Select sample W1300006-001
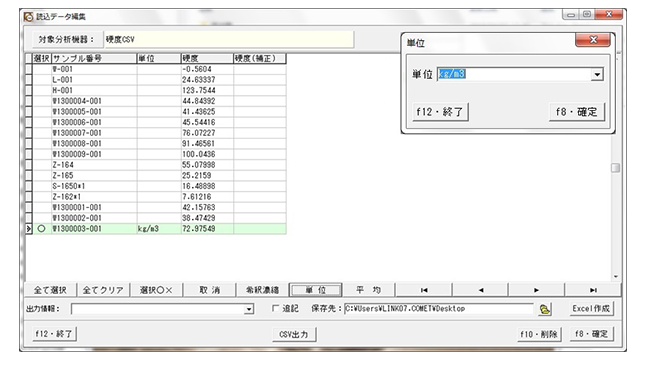 [94, 122]
